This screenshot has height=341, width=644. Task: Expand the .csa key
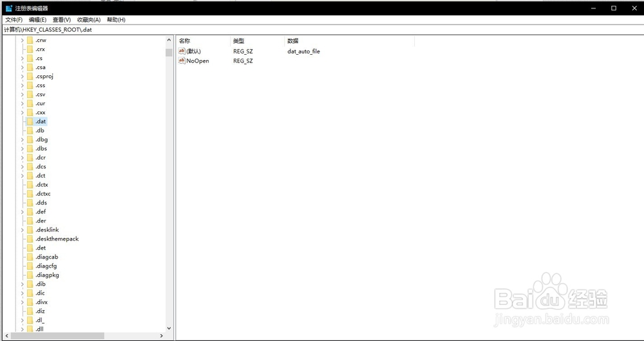point(22,68)
